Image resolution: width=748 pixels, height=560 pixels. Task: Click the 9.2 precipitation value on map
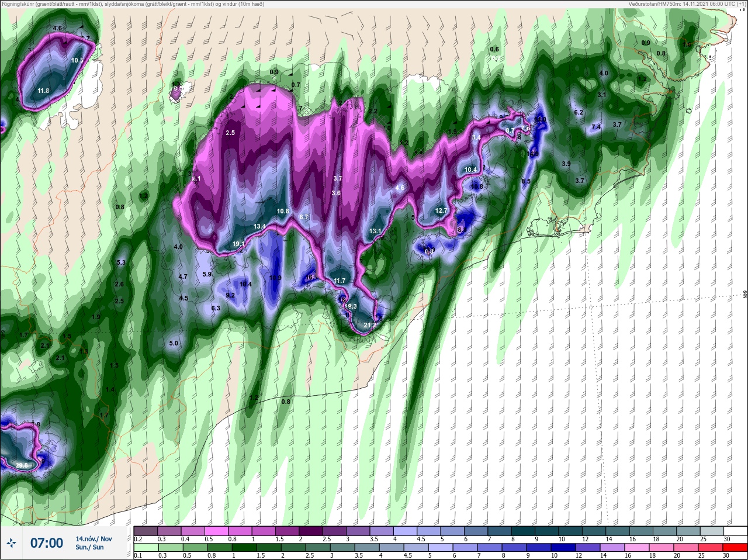pyautogui.click(x=230, y=295)
